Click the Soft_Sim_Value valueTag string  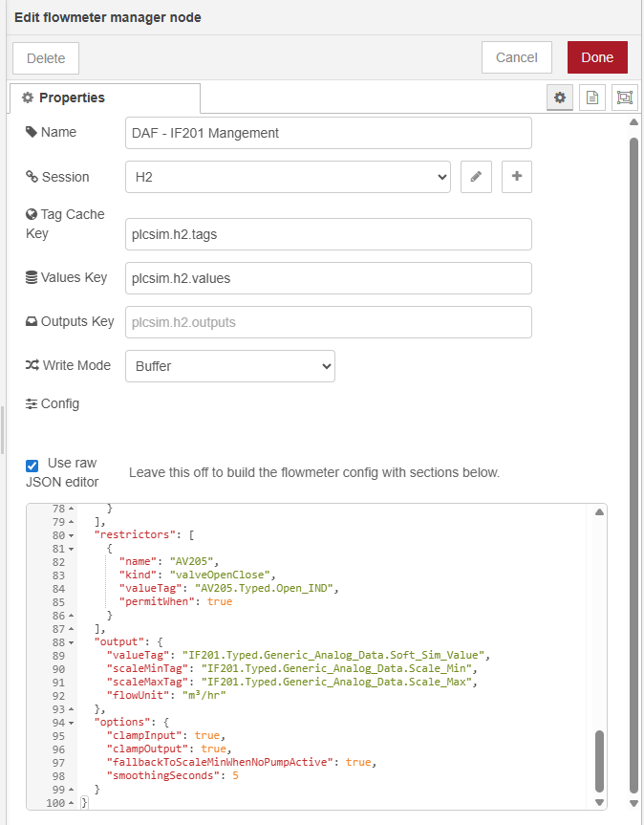[x=333, y=655]
